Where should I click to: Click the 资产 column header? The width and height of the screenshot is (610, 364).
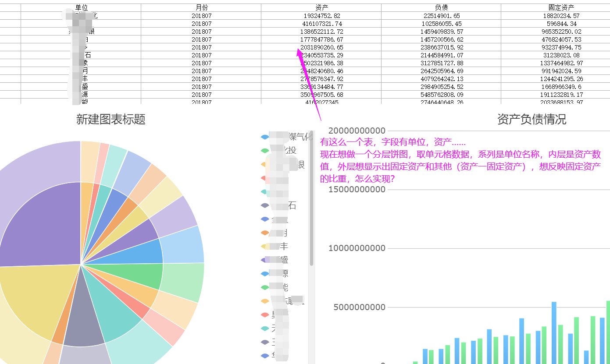(321, 7)
